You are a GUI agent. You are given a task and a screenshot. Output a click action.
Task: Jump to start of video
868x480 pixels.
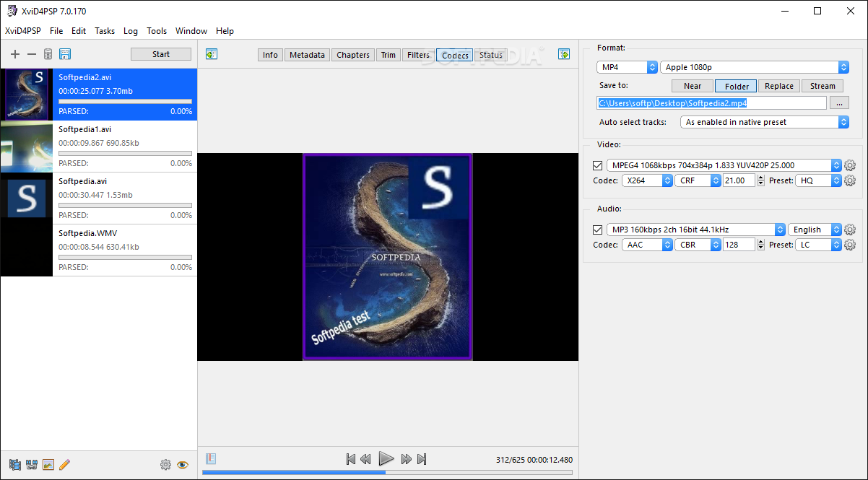(x=350, y=459)
